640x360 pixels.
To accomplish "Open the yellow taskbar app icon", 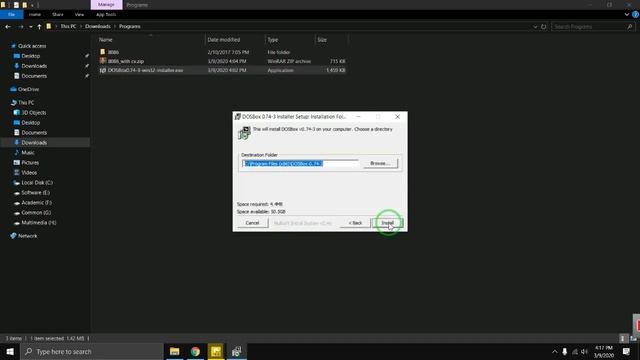I will [216, 351].
